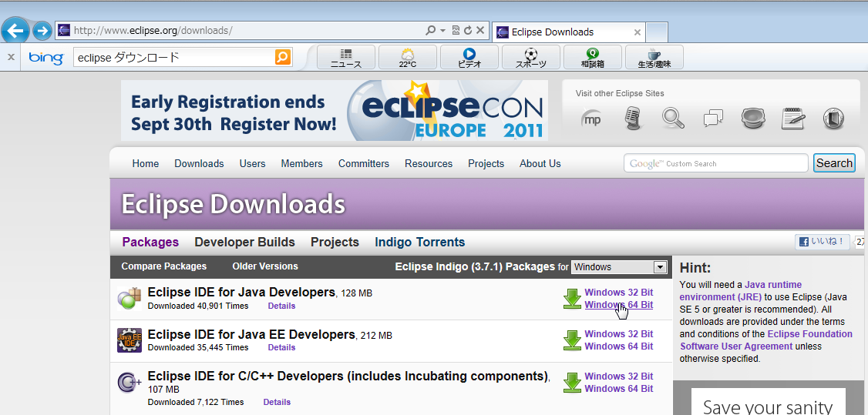Expand the address bar search dropdown arrow
The image size is (868, 415).
tap(443, 31)
